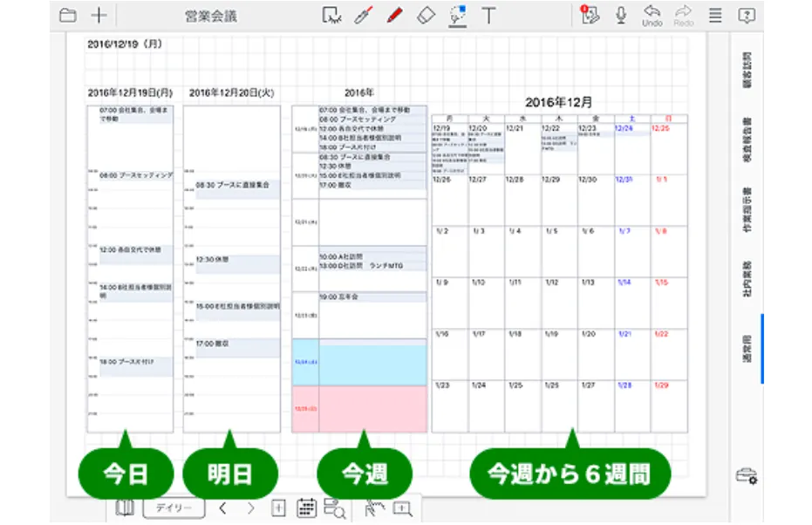
Task: Open the monthly calendar icon in bottom toolbar
Action: tap(305, 508)
